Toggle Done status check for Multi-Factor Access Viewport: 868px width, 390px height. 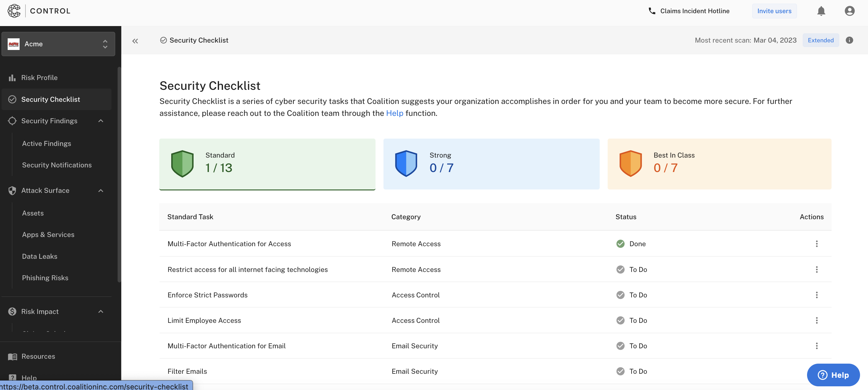click(x=620, y=243)
